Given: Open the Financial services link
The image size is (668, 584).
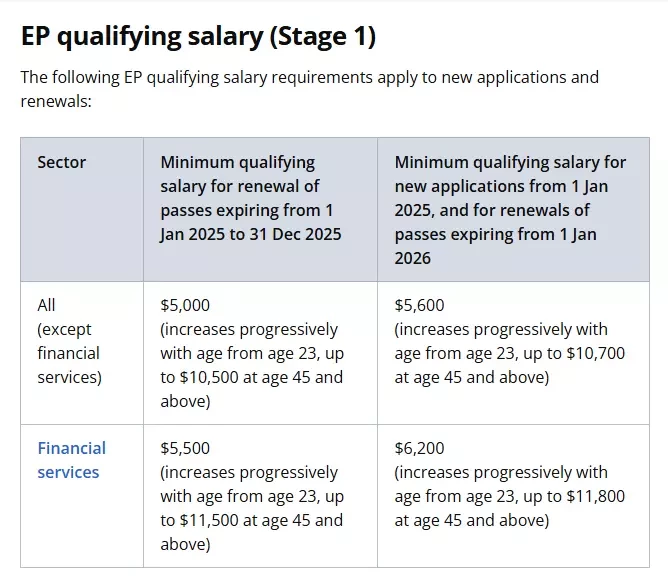Looking at the screenshot, I should click(x=72, y=460).
